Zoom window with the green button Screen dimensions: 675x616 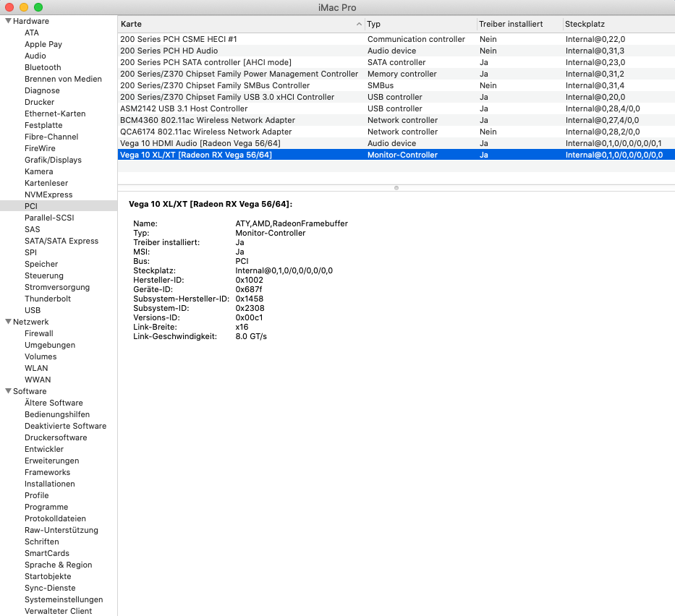(x=38, y=7)
